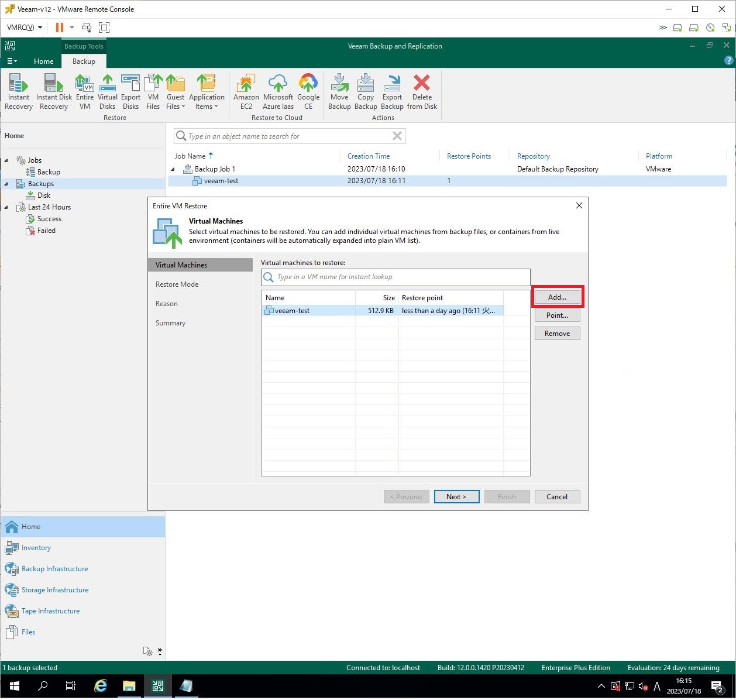Open VM Files restore option
This screenshot has height=700, width=736.
click(153, 92)
